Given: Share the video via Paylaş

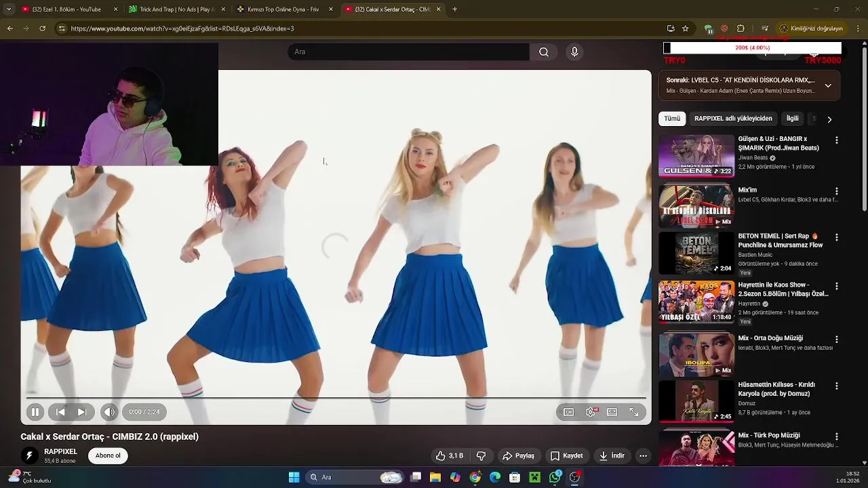Looking at the screenshot, I should pyautogui.click(x=518, y=455).
